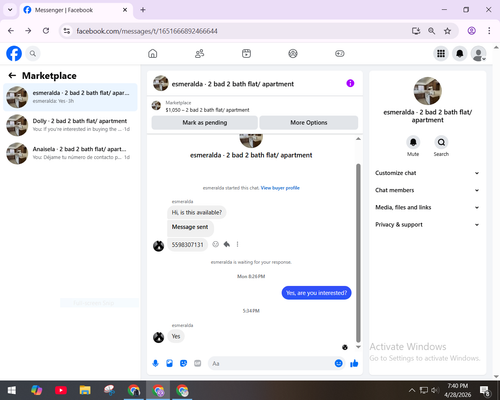Open the Groups icon in top navigation

pyautogui.click(x=293, y=53)
